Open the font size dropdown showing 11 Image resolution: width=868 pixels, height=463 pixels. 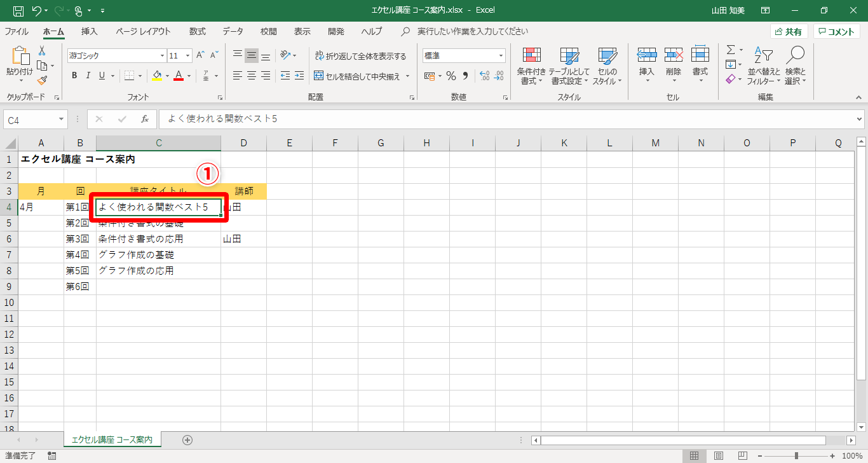(187, 56)
